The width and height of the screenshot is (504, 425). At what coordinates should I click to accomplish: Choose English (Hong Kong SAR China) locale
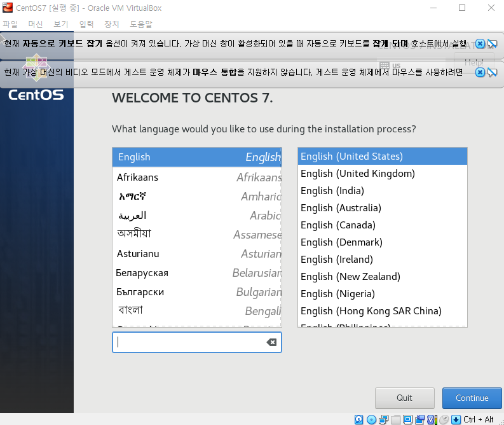[383, 310]
